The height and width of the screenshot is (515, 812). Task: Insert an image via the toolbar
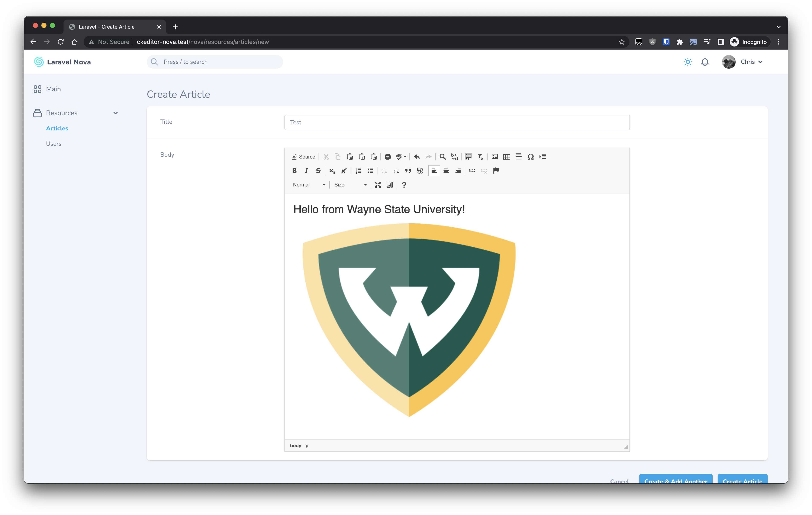pos(494,157)
